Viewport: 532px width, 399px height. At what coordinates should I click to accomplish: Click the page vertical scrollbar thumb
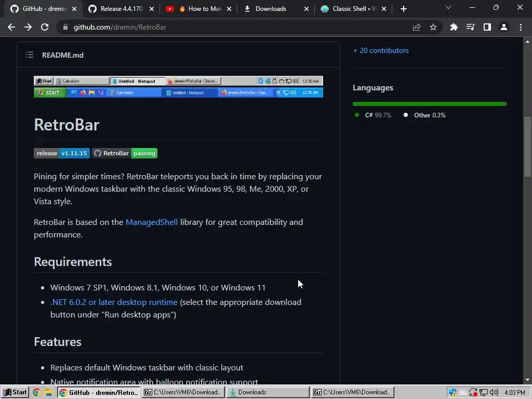pos(527,147)
